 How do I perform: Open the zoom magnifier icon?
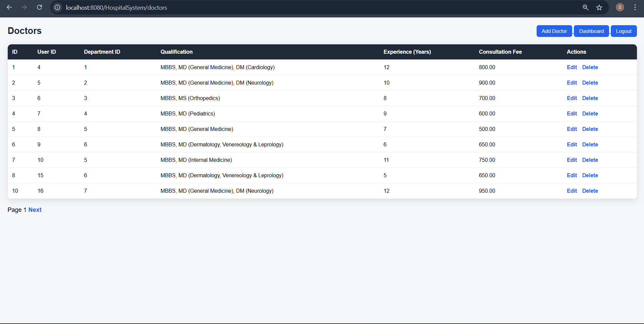[585, 7]
